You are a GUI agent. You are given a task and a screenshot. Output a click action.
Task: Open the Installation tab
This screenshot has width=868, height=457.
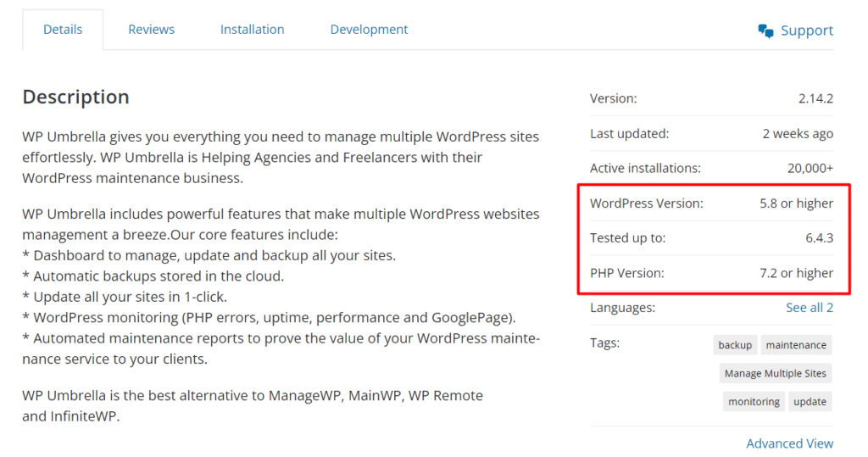pyautogui.click(x=252, y=30)
